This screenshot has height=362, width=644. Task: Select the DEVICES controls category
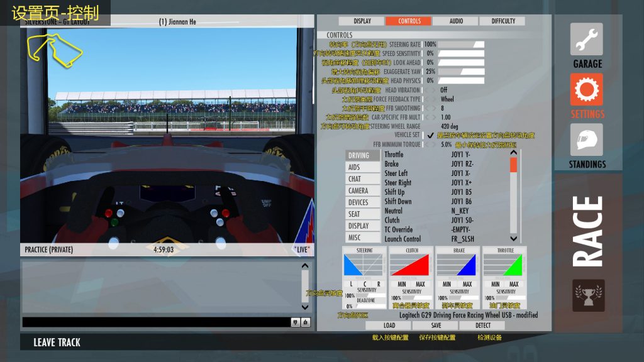coord(363,202)
